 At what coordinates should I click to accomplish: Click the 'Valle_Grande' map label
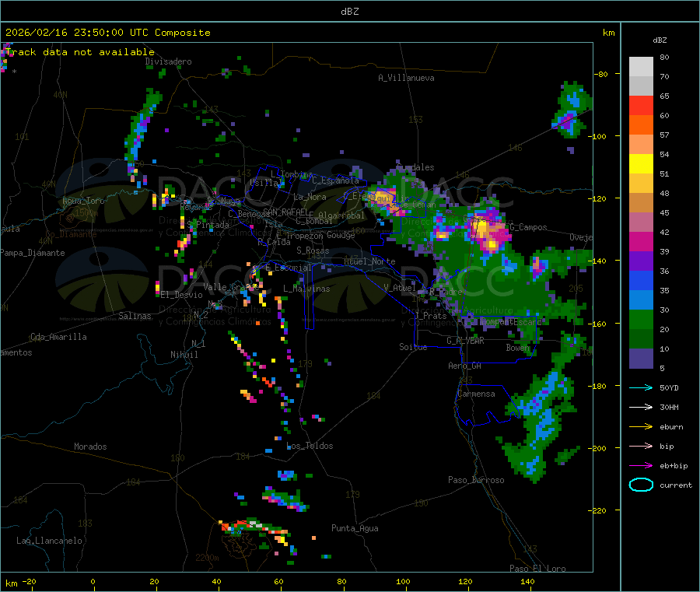coord(230,286)
